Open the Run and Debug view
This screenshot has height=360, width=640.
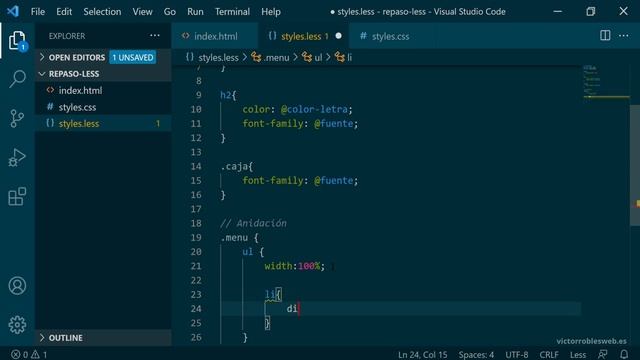click(17, 158)
